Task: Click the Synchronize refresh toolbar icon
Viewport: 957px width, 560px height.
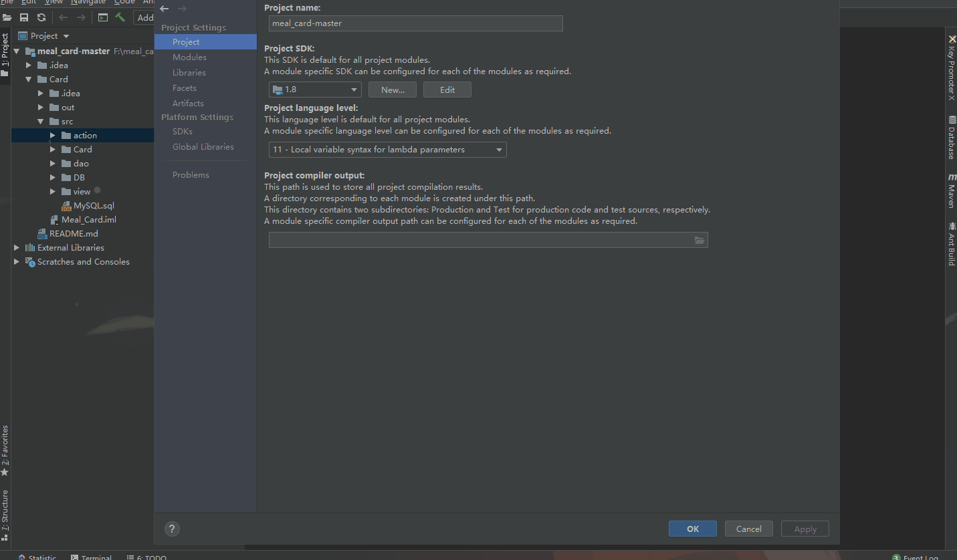Action: (x=41, y=17)
